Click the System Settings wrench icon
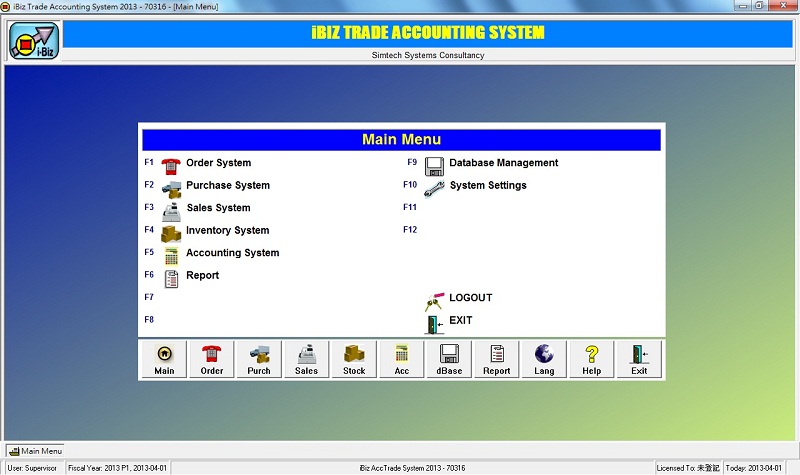The height and width of the screenshot is (475, 800). pyautogui.click(x=434, y=189)
